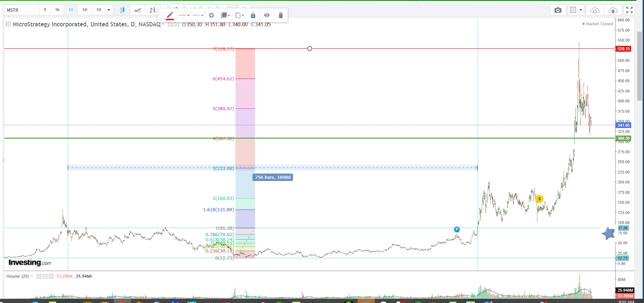Remove the Volume indicator with X icon
The image size is (644, 303).
point(51,276)
